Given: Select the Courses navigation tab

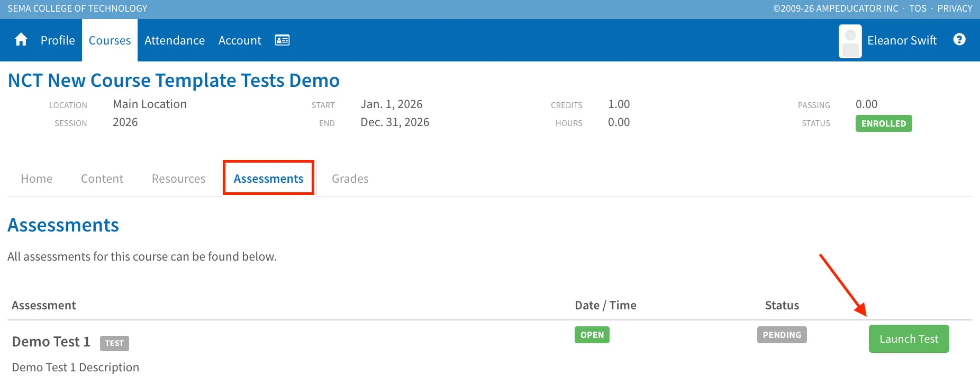Looking at the screenshot, I should tap(110, 40).
